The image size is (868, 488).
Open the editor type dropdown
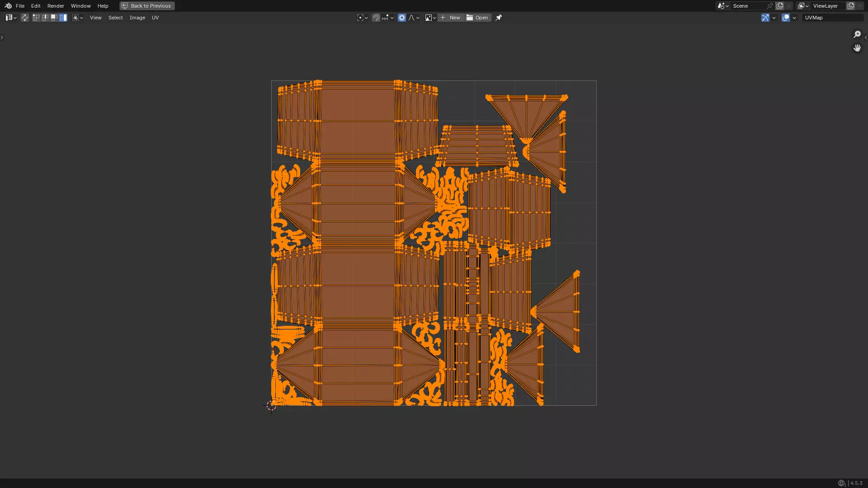click(x=11, y=18)
